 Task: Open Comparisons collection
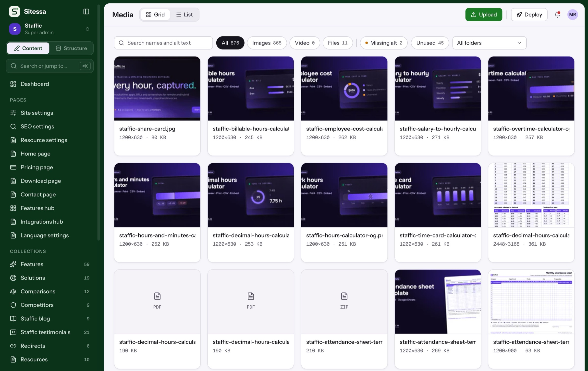pos(49,291)
